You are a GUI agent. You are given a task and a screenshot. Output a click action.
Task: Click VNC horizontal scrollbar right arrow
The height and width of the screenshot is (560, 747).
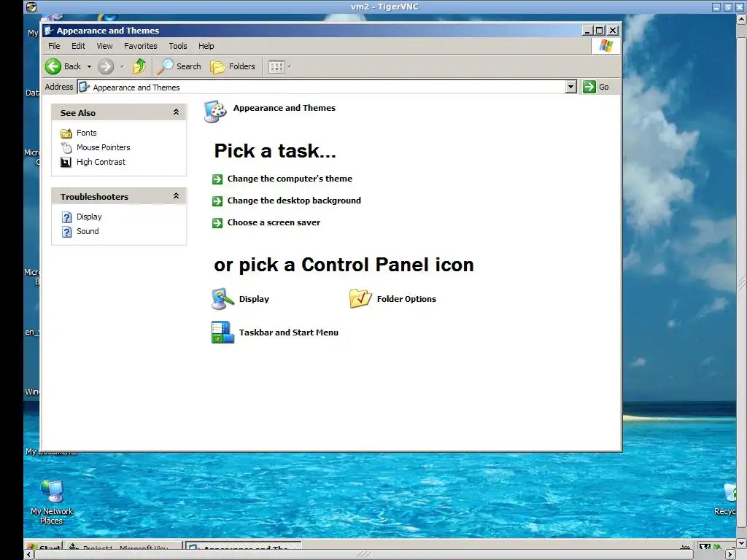pos(729,554)
